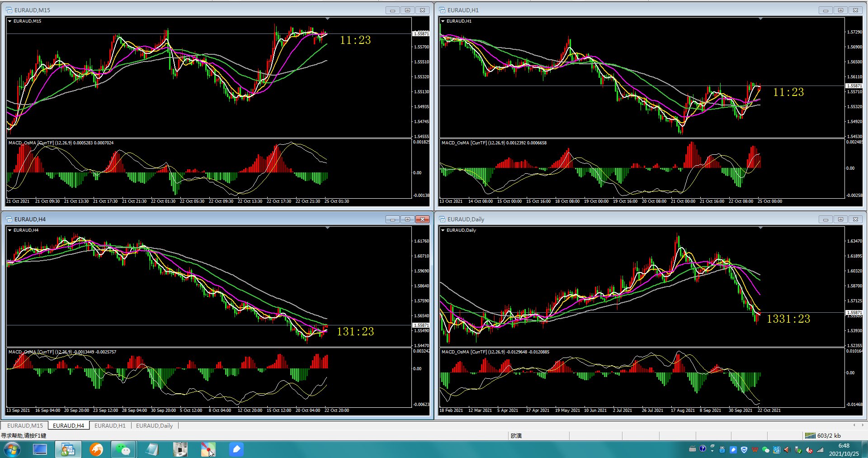Screen dimensions: 868x458
Task: Click the MACD_OsMA indicator label in the H1 chart
Action: point(494,143)
